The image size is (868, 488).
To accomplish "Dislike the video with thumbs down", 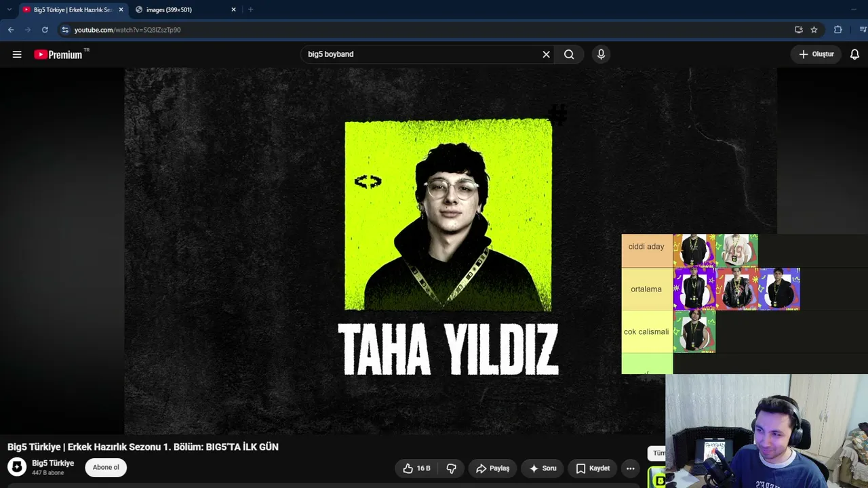I will [451, 468].
